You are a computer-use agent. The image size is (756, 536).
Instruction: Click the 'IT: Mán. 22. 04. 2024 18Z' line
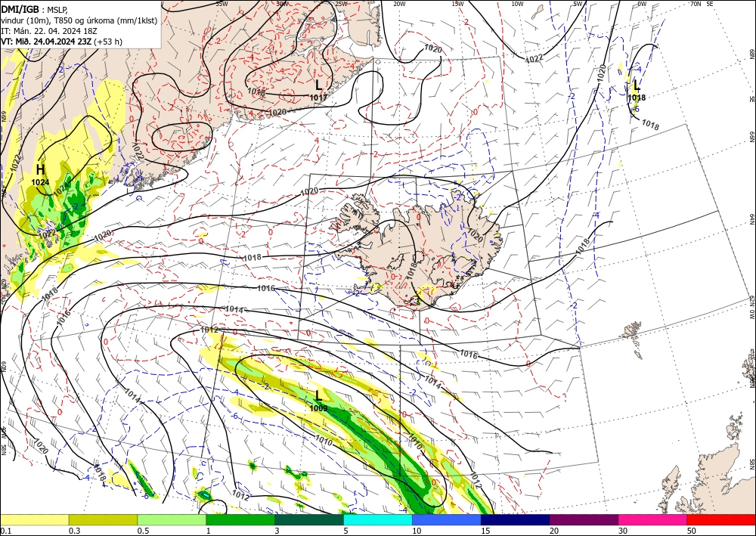[49, 30]
